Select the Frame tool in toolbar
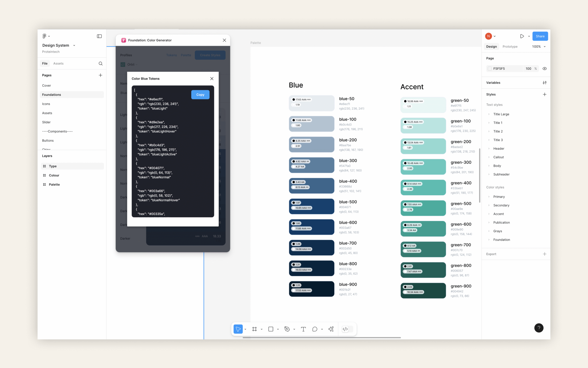Image resolution: width=588 pixels, height=368 pixels. tap(254, 329)
